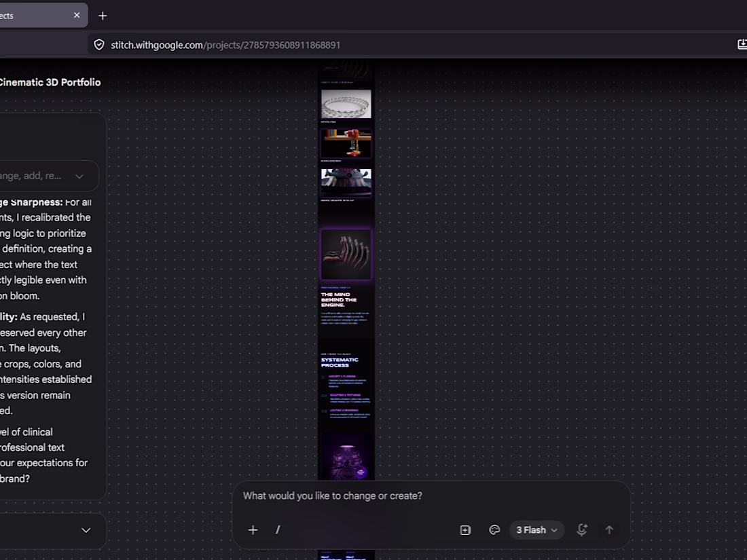Select the purple studio scene image
Image resolution: width=747 pixels, height=560 pixels.
(x=346, y=455)
